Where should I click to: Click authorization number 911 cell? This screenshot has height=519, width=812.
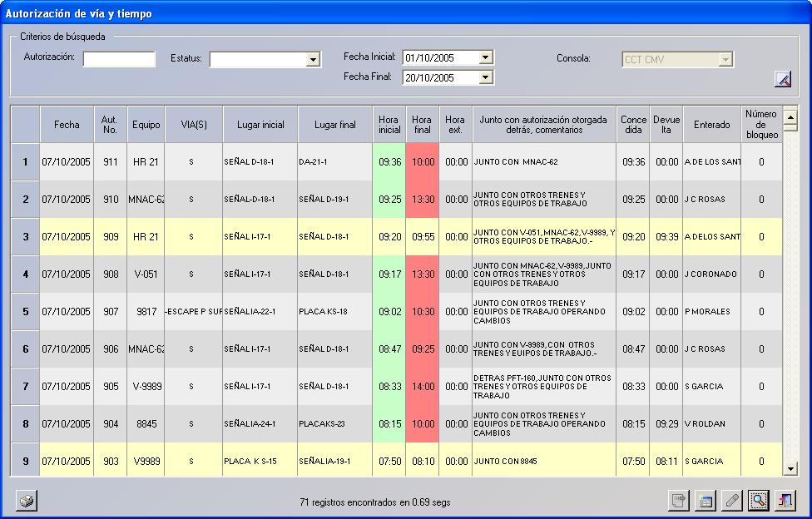[x=111, y=162]
